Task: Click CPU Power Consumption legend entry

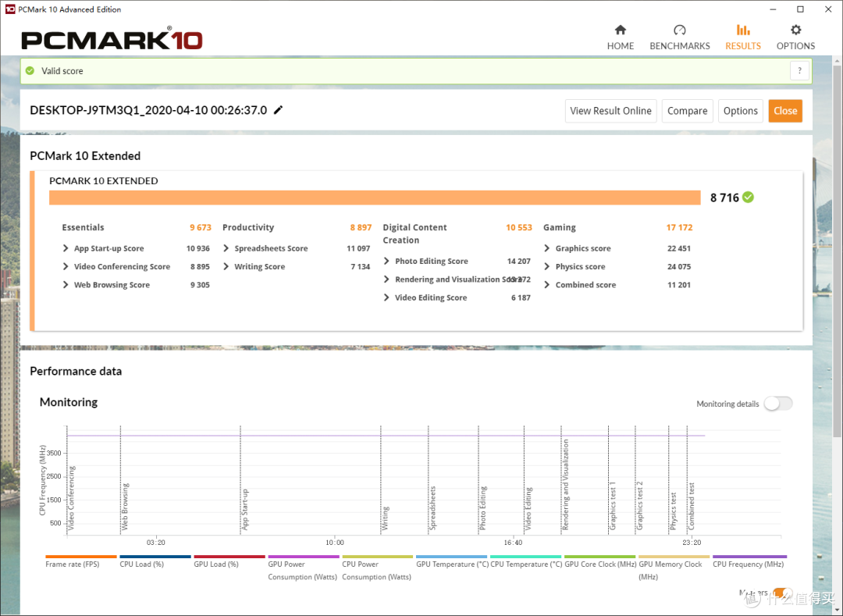Action: pos(376,570)
